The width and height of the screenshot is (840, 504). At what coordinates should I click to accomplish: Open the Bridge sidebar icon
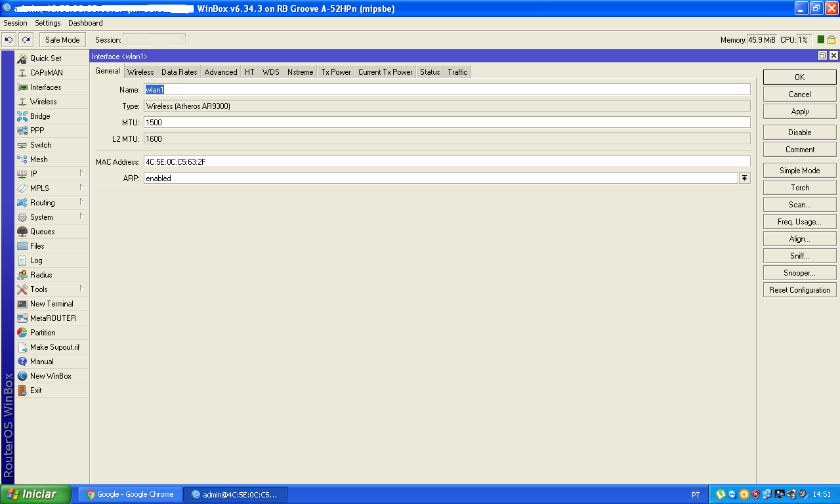pos(22,116)
